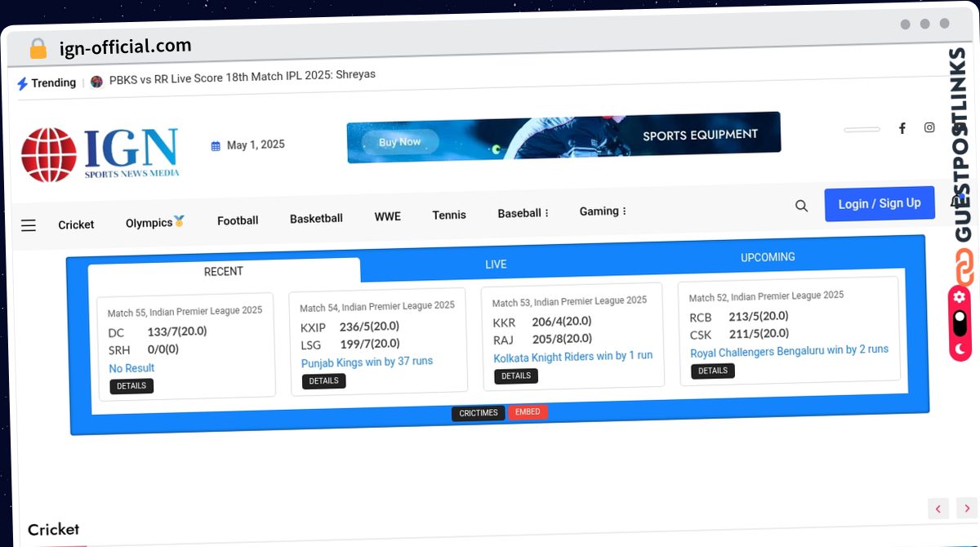
Task: Click the Trending lightning bolt icon
Action: click(23, 83)
